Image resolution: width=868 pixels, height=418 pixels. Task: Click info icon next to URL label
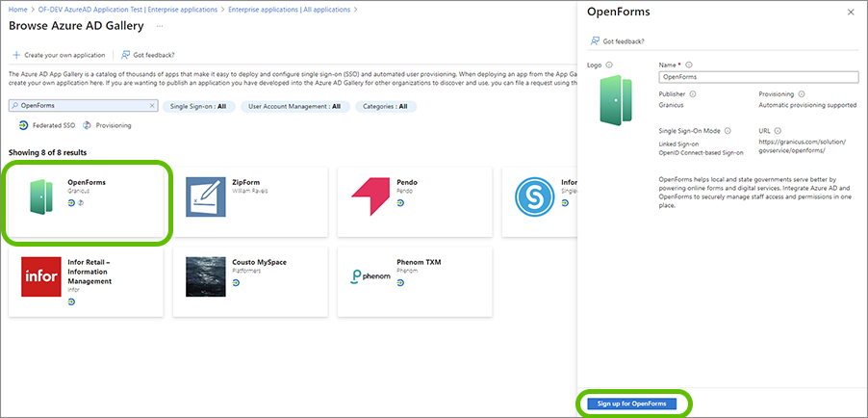(778, 131)
